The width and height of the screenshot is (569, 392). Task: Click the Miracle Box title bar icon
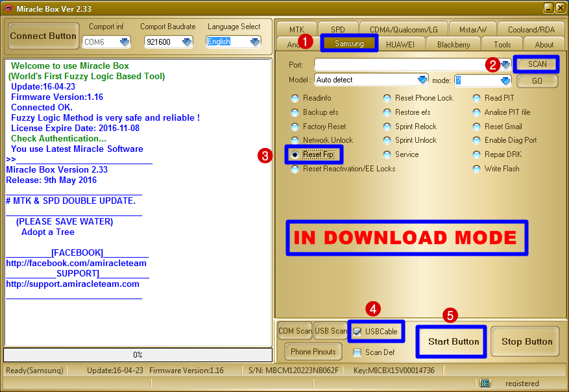point(8,8)
